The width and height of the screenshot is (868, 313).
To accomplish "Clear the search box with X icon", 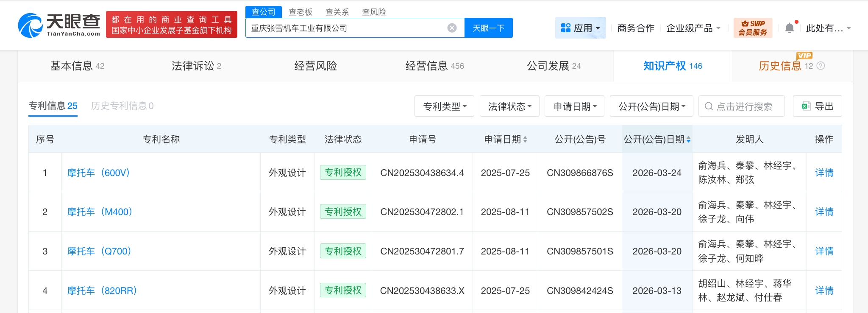I will 452,28.
